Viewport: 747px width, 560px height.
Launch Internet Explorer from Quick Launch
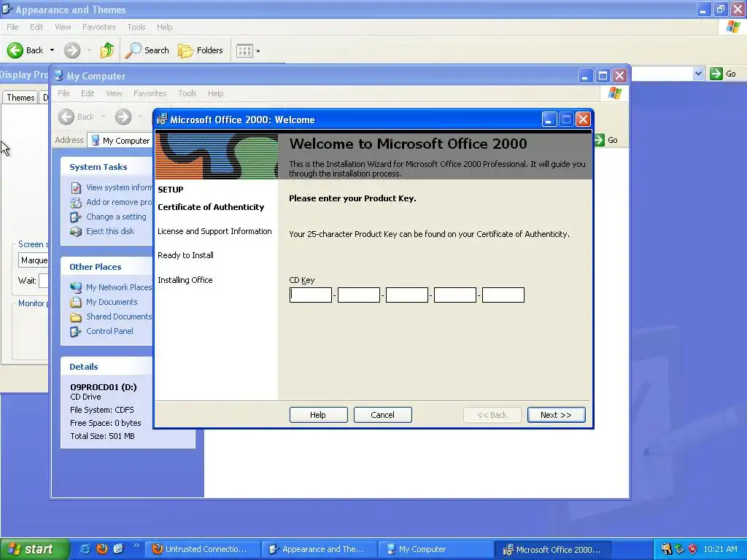pyautogui.click(x=85, y=549)
